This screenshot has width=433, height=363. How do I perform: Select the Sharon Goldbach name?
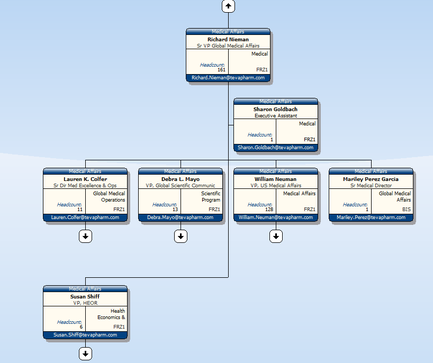tap(275, 109)
